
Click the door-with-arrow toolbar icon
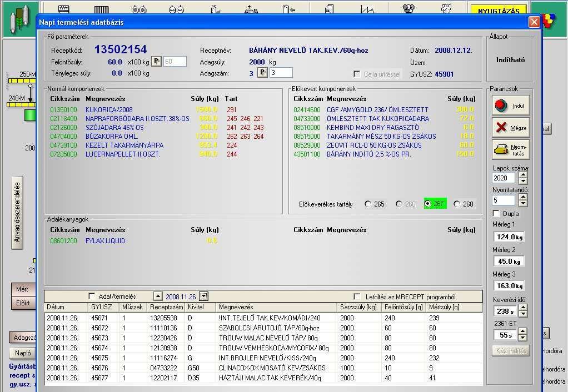click(x=288, y=9)
